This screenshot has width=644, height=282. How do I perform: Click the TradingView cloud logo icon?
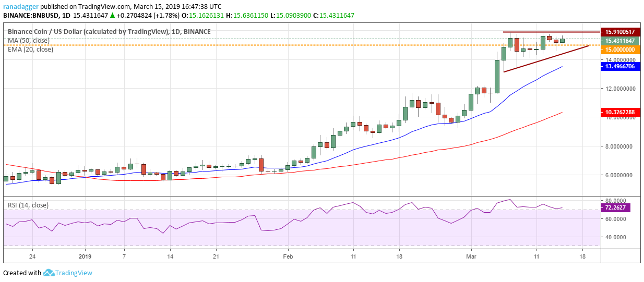click(50, 273)
